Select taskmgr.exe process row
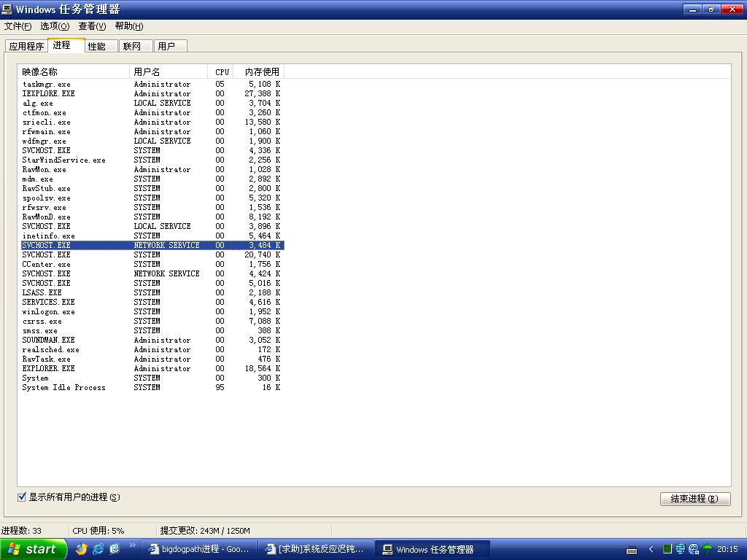Image resolution: width=747 pixels, height=560 pixels. 152,85
